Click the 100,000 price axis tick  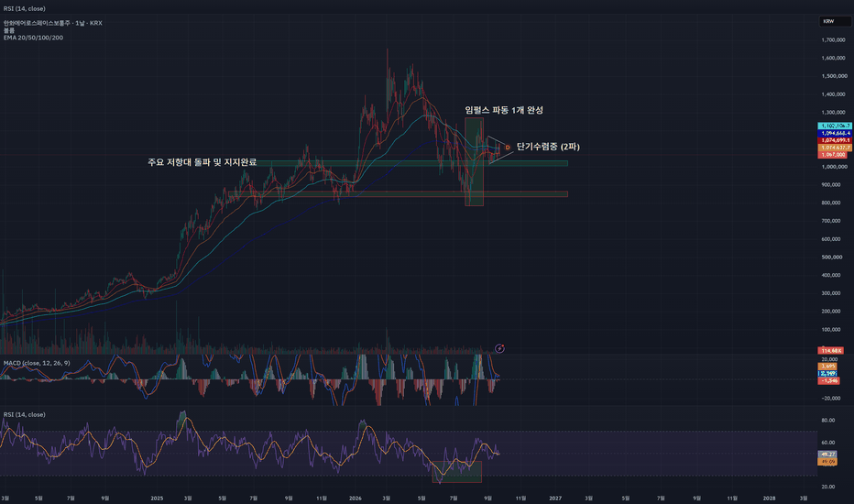pos(833,329)
